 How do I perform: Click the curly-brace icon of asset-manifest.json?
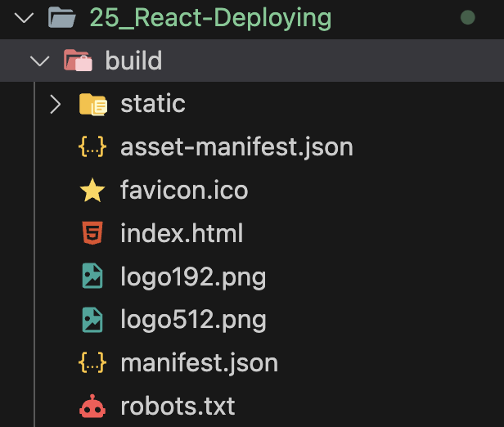92,146
